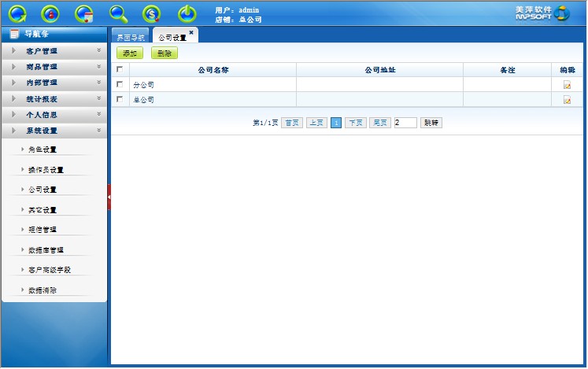Click the edit icon for 分公司 row
Screen dimensions: 588x369
coord(567,85)
